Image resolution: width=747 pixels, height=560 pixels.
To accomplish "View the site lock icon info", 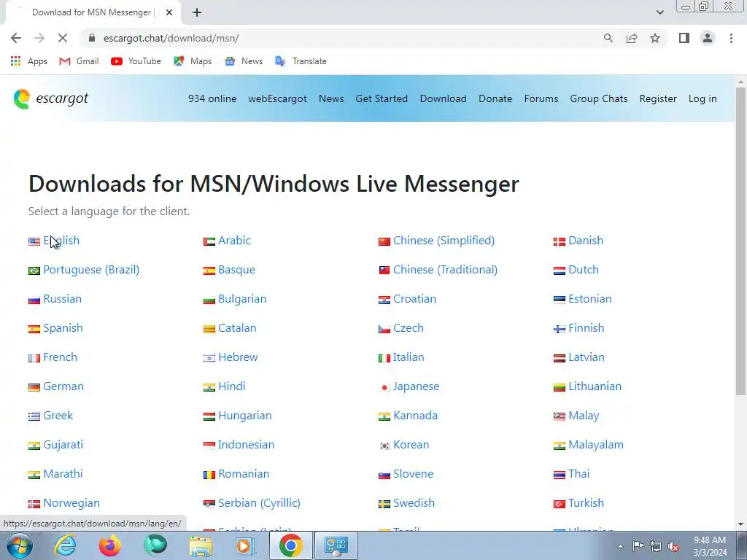I will (93, 38).
